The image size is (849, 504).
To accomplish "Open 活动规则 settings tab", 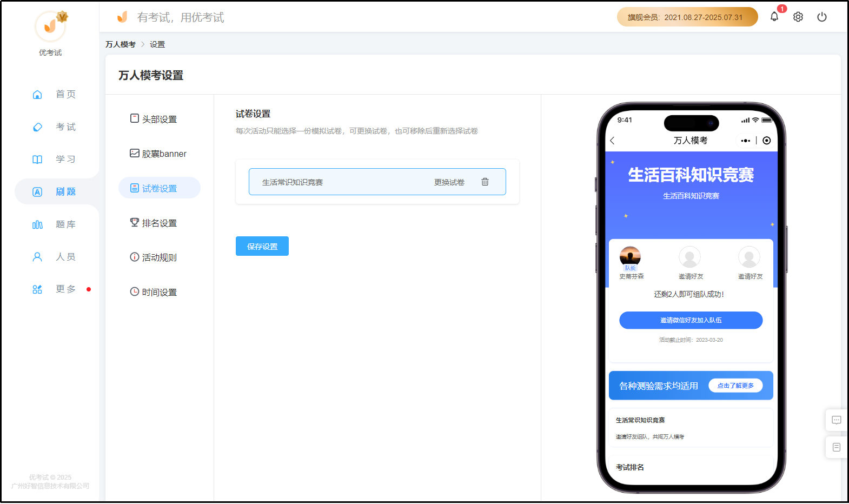I will [x=160, y=257].
